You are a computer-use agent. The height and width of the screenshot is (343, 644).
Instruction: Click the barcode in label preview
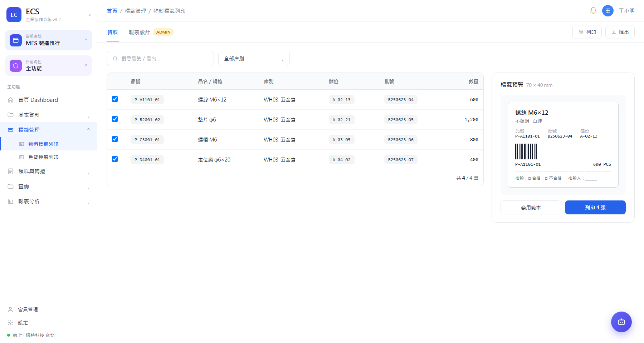(x=526, y=151)
